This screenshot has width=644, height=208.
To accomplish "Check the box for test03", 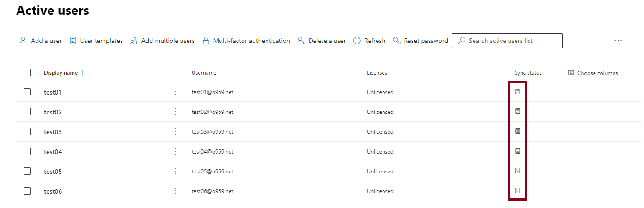I will point(27,131).
